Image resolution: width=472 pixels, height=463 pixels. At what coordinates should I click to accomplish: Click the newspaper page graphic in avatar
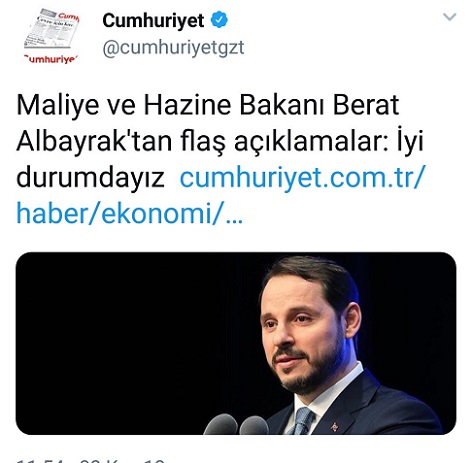(53, 29)
